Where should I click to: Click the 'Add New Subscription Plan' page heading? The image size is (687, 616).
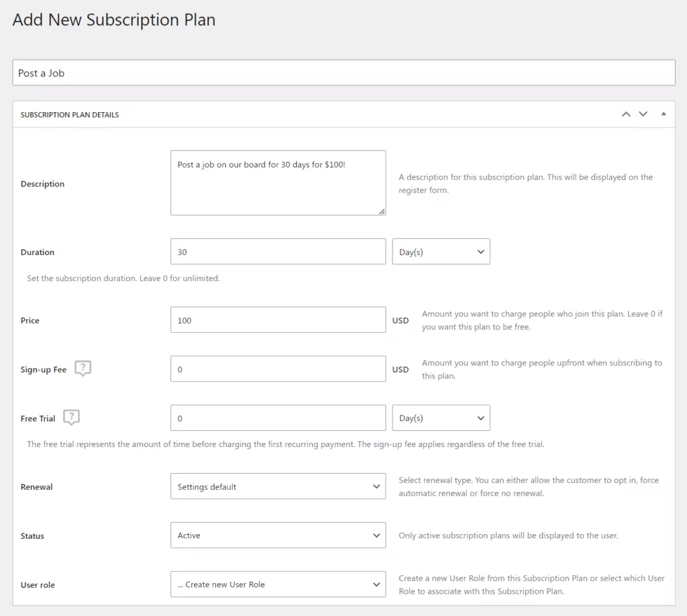coord(114,20)
